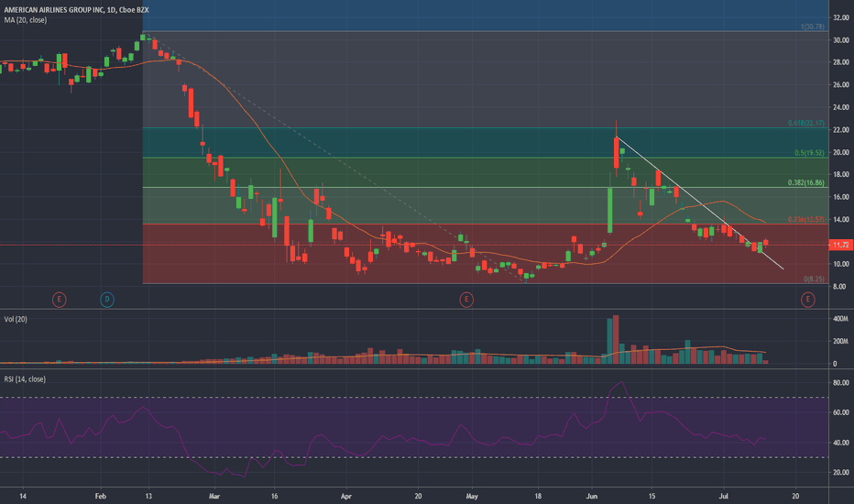Click the Feb date on time axis
Image resolution: width=854 pixels, height=504 pixels.
pos(100,497)
